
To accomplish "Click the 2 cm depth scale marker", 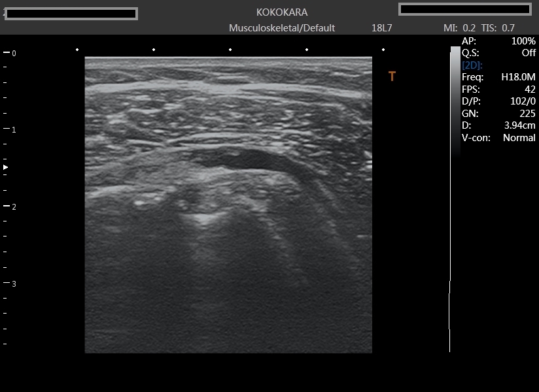I will pos(10,206).
